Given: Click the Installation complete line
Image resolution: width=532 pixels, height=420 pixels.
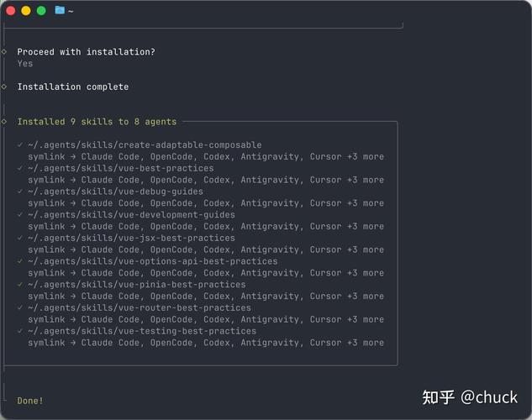Looking at the screenshot, I should [x=73, y=87].
